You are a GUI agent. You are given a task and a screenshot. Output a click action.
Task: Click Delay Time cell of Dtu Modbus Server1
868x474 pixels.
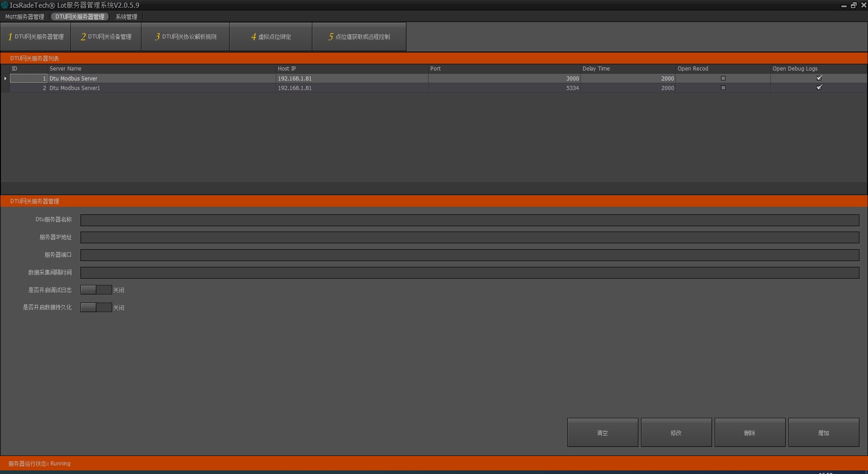coord(628,88)
